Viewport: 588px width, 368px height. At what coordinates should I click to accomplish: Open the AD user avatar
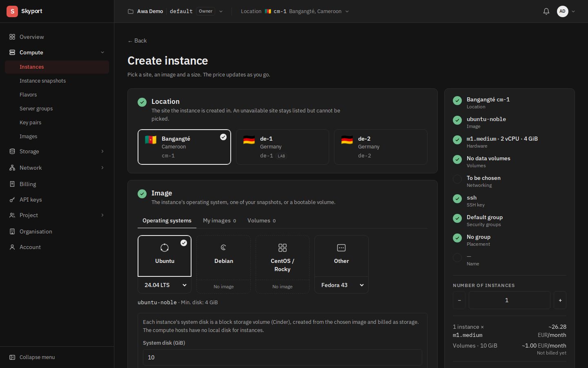click(x=563, y=11)
